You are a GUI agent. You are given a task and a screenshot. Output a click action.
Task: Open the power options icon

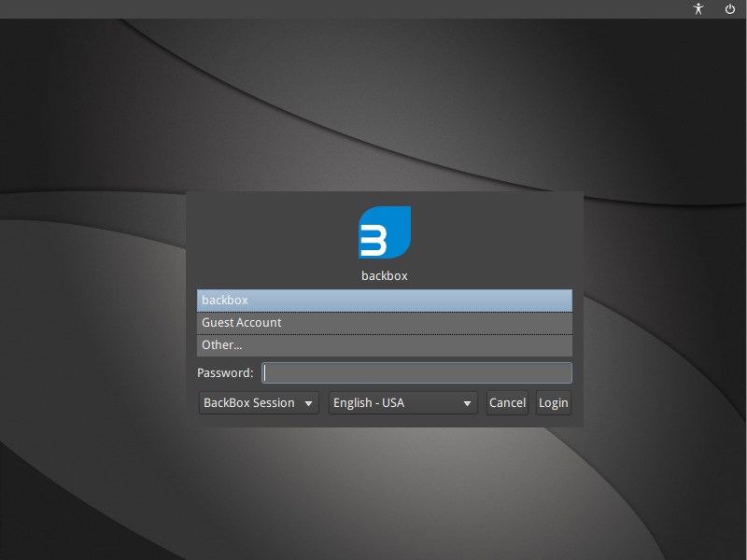[730, 9]
